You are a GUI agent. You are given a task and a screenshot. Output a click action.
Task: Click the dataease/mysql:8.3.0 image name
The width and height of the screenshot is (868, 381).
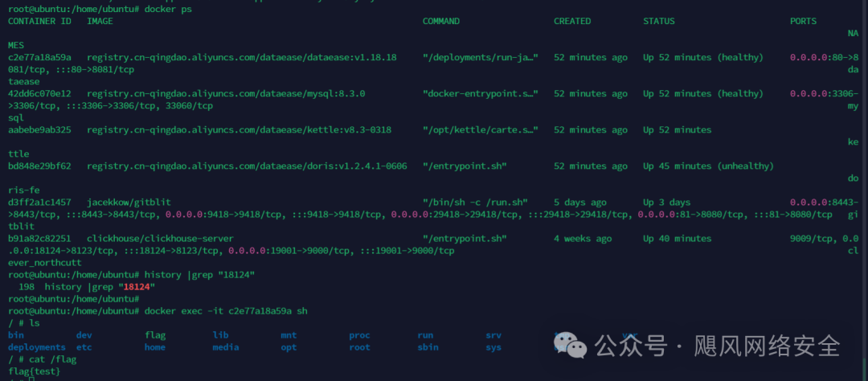click(226, 93)
